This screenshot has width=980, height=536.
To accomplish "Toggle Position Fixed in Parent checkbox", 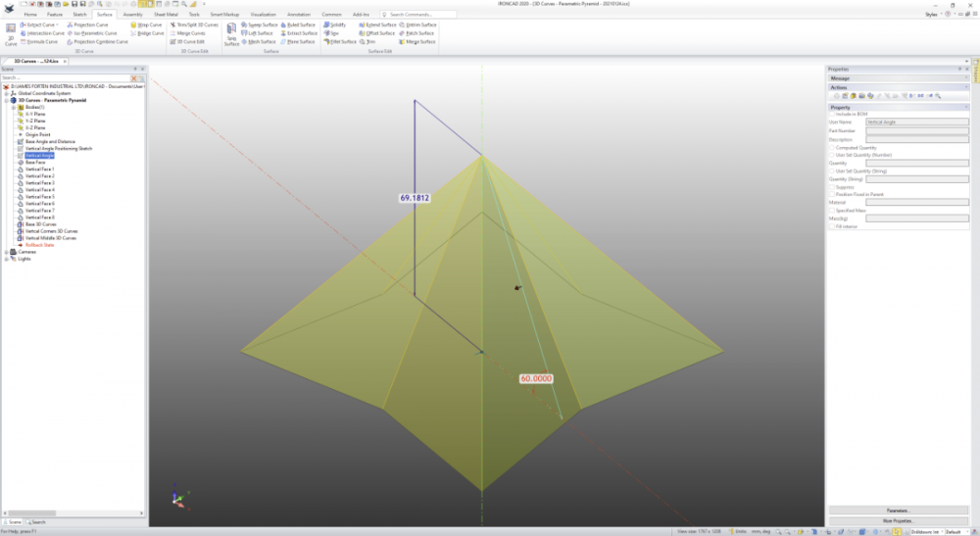I will coord(832,194).
